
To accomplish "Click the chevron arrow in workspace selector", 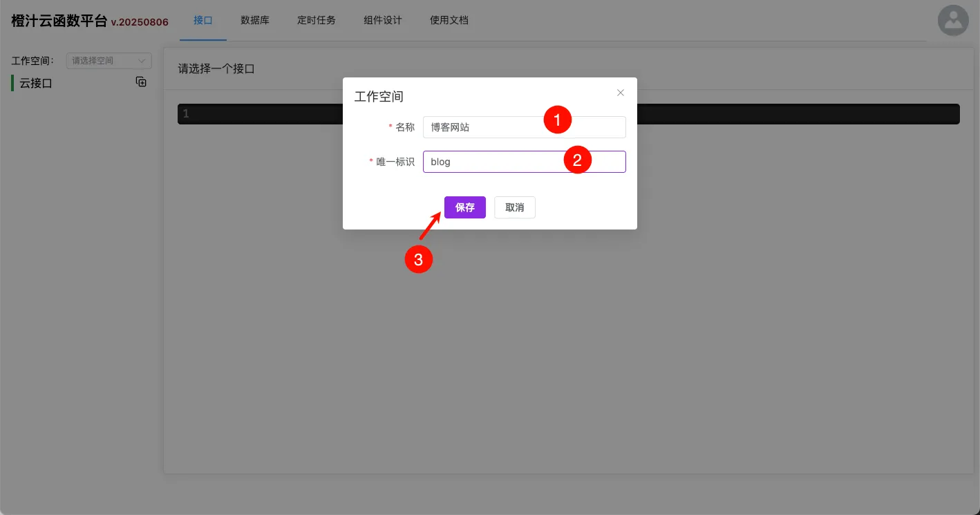I will pyautogui.click(x=142, y=61).
